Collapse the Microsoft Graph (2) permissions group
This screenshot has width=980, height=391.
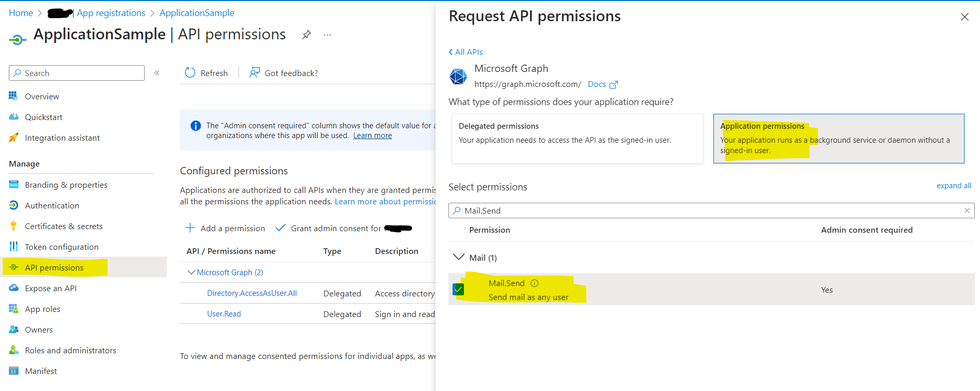[191, 272]
